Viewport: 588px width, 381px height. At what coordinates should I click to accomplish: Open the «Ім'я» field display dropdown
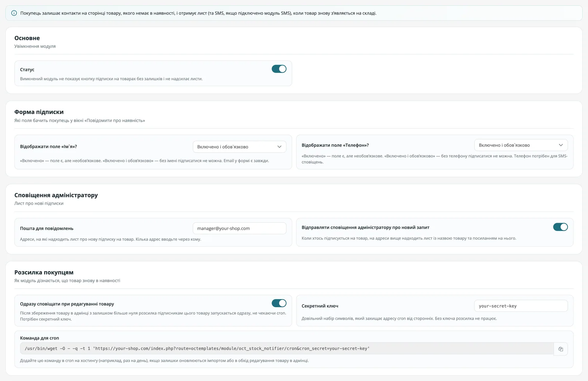coord(240,147)
